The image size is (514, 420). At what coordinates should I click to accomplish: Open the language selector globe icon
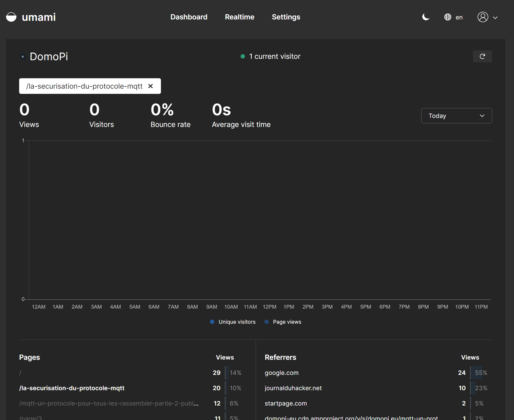447,17
